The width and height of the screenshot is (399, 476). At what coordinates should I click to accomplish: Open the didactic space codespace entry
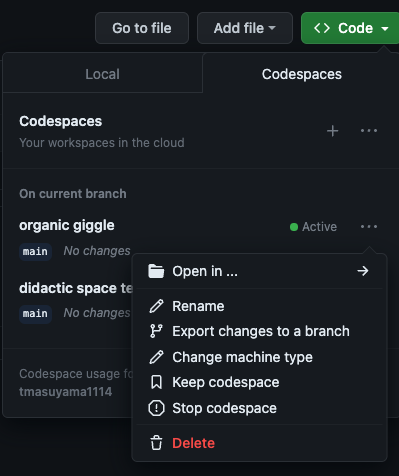76,288
